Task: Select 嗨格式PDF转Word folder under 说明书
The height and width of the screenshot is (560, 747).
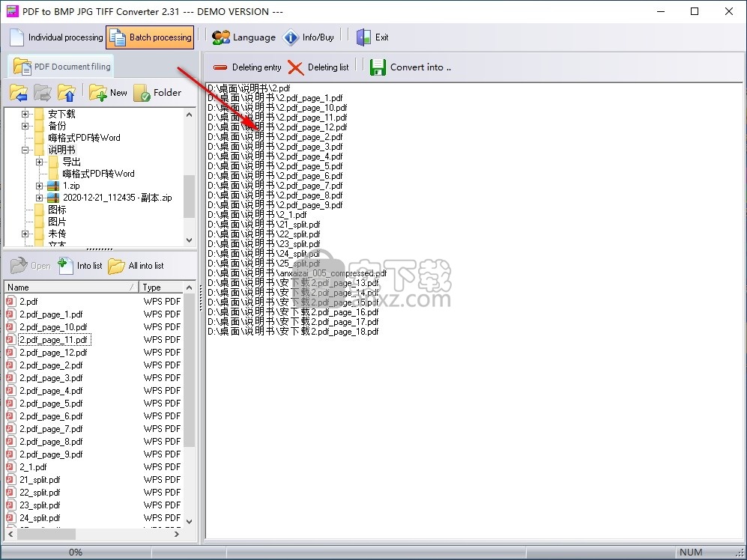Action: pos(98,174)
